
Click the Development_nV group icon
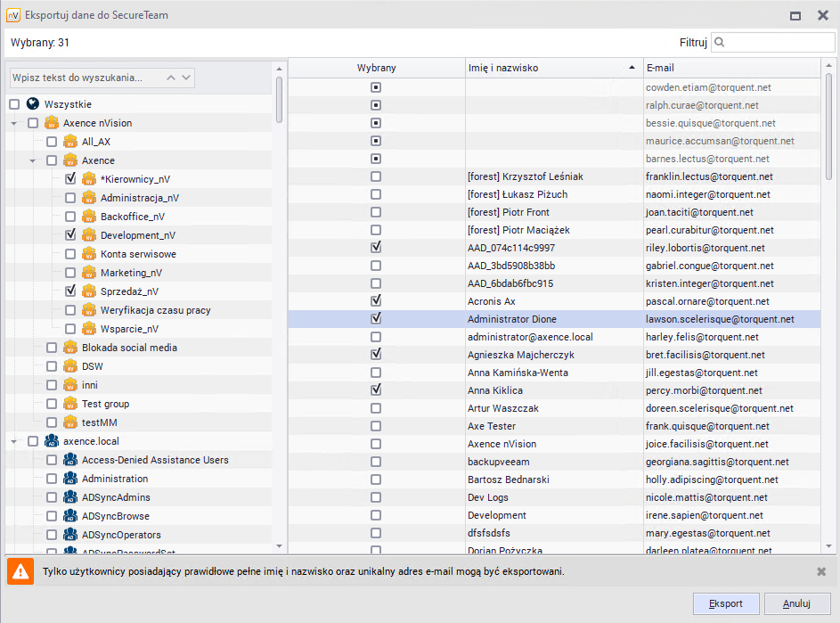coord(89,235)
